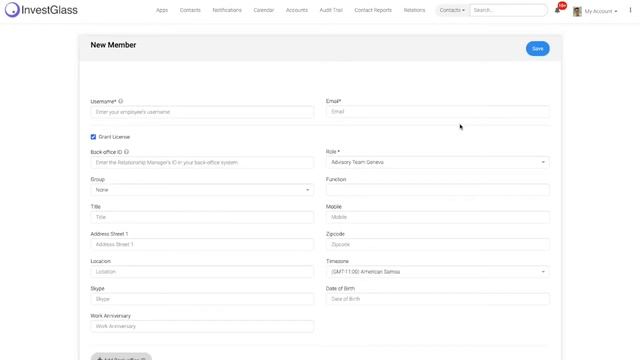Go to the Apps menu
The image size is (640, 360).
tap(162, 10)
